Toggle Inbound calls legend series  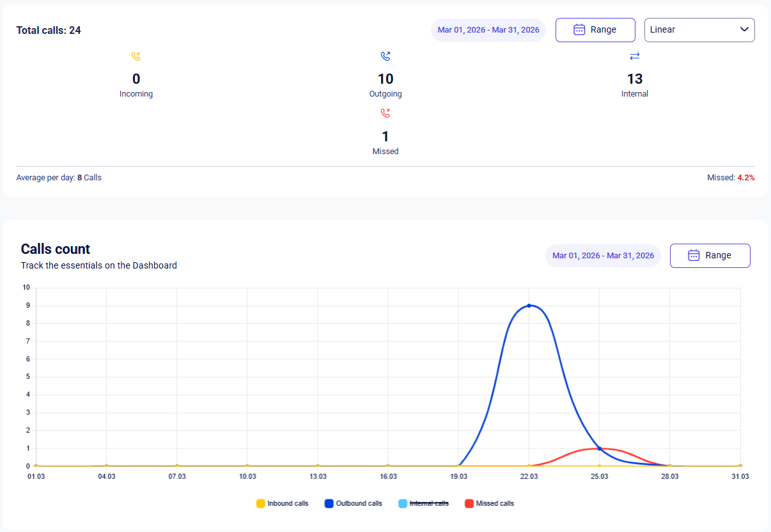282,503
